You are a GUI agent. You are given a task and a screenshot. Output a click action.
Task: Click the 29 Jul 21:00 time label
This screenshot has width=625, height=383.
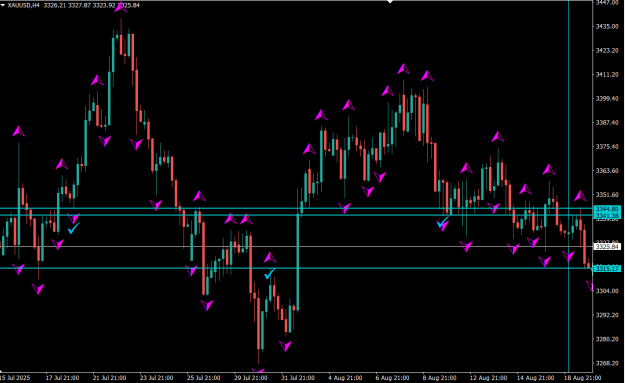coord(251,378)
